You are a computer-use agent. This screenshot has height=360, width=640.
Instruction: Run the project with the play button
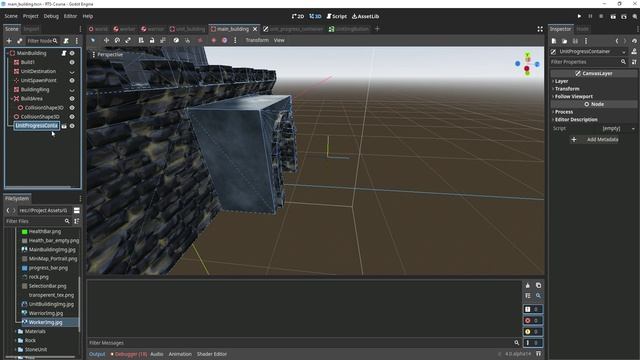(579, 16)
